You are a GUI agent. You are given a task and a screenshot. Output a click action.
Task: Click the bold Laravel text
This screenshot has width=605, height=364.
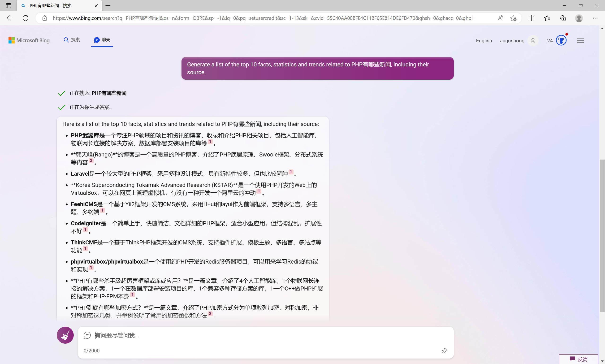coord(80,174)
